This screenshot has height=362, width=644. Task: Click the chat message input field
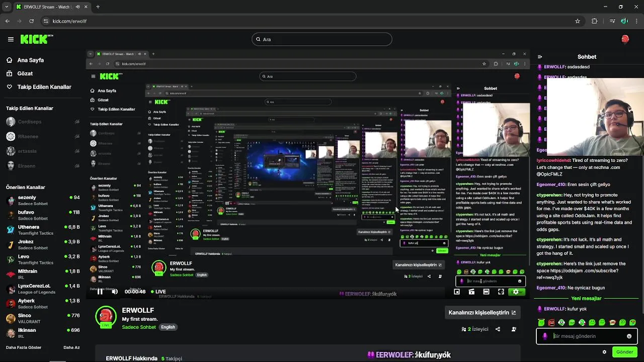(587, 336)
